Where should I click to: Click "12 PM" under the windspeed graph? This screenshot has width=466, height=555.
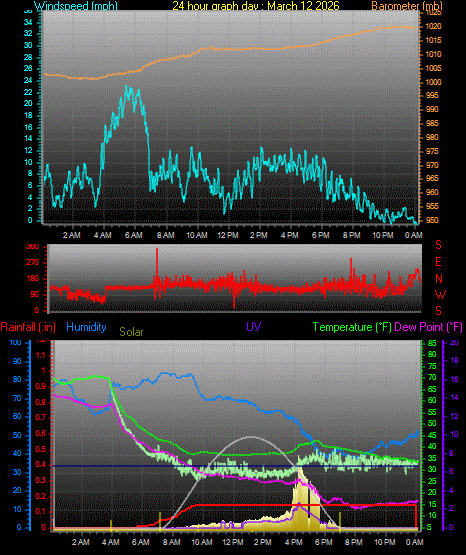click(228, 235)
